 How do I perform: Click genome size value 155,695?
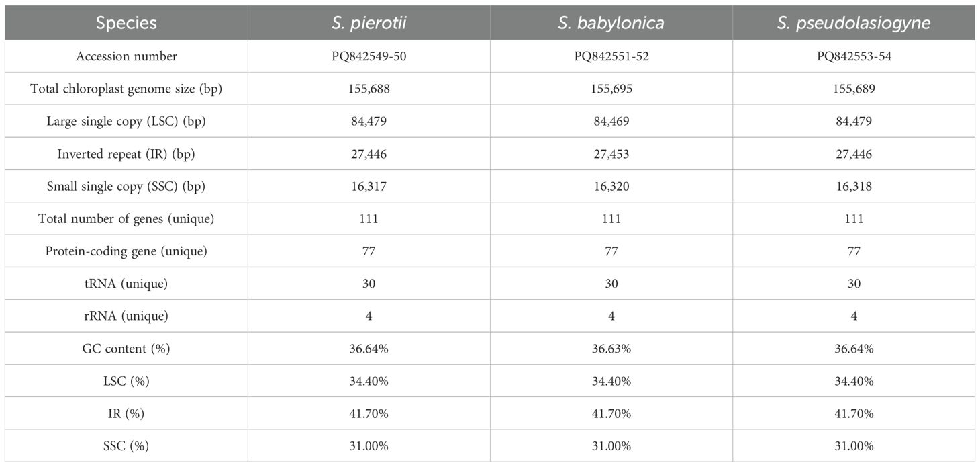point(611,89)
